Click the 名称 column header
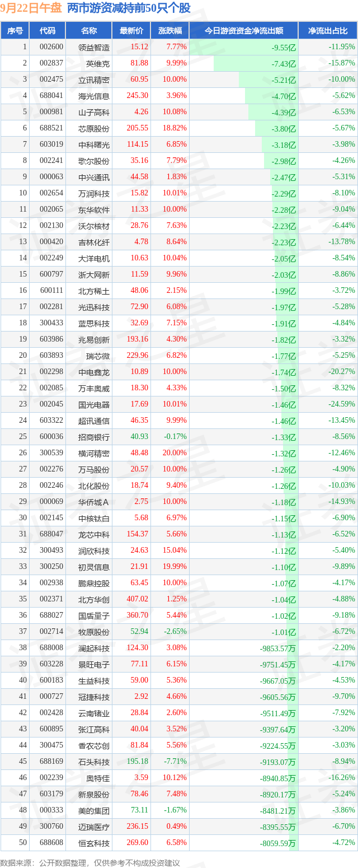The width and height of the screenshot is (358, 868). [x=88, y=31]
